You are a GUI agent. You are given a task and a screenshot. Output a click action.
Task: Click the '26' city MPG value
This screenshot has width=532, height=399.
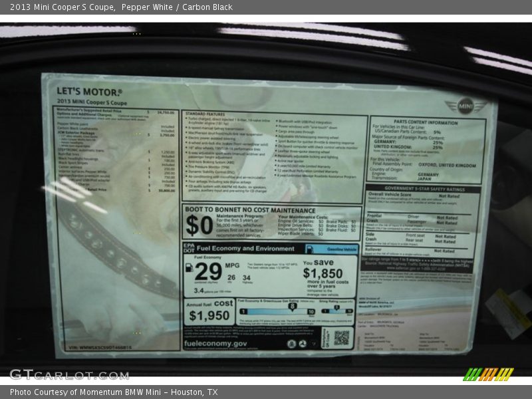231,277
